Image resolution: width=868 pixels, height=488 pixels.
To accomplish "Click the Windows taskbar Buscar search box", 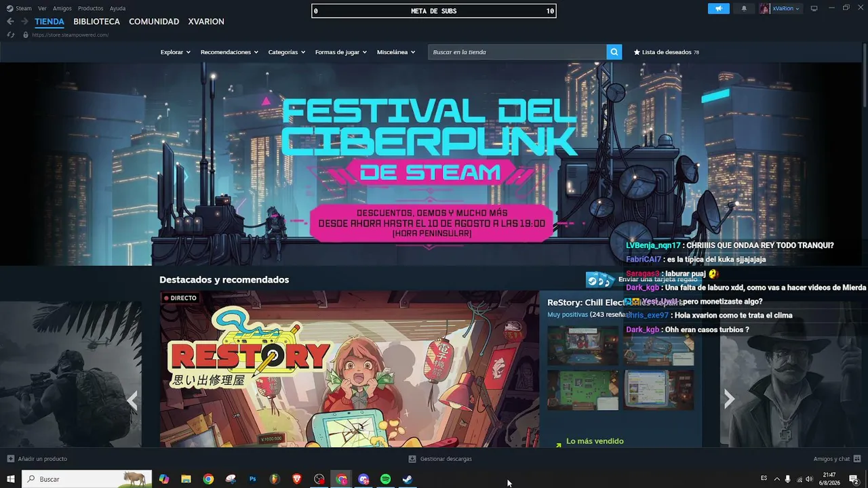I will (x=87, y=479).
